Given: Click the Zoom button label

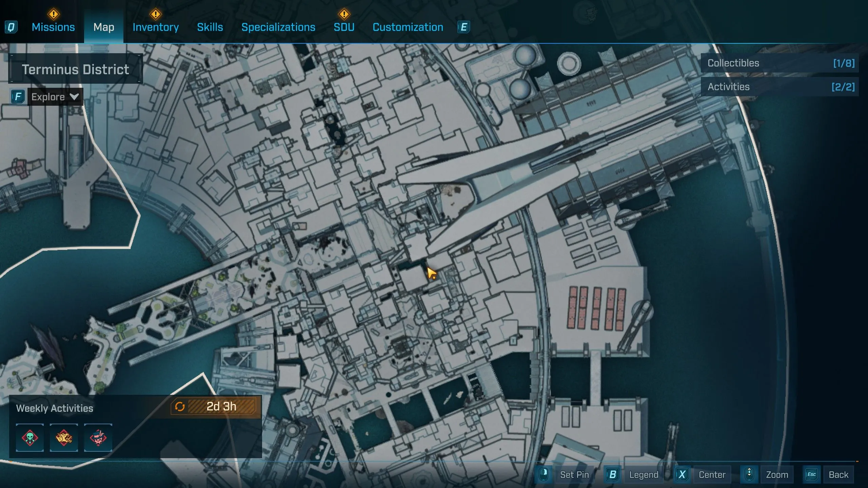Looking at the screenshot, I should coord(777,474).
